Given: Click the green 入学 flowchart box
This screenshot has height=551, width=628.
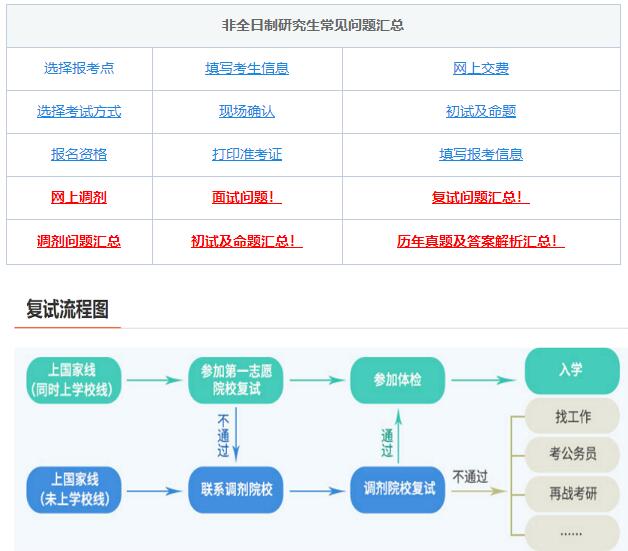Looking at the screenshot, I should 570,370.
